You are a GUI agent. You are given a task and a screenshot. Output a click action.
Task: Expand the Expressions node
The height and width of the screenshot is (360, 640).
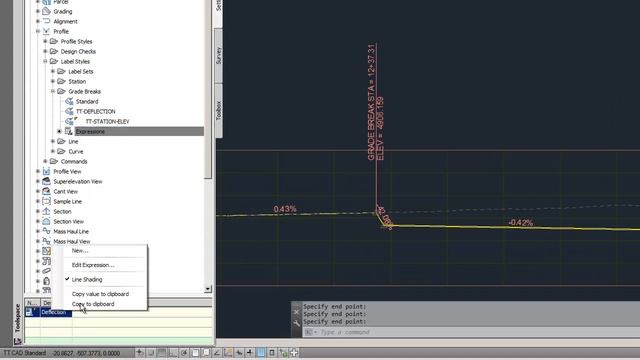click(x=60, y=131)
